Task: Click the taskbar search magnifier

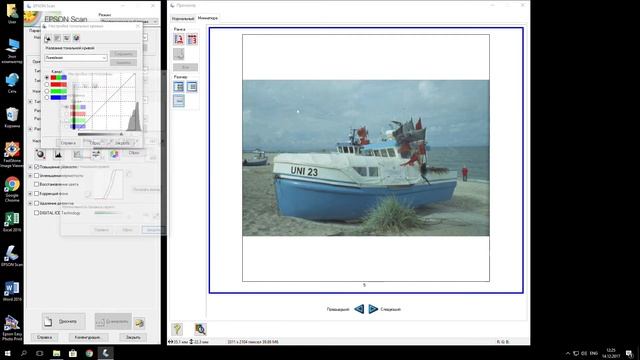Action: point(24,353)
